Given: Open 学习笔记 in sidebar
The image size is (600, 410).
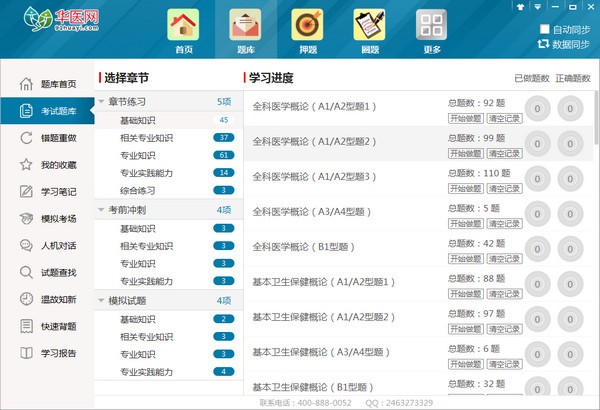Looking at the screenshot, I should point(47,191).
